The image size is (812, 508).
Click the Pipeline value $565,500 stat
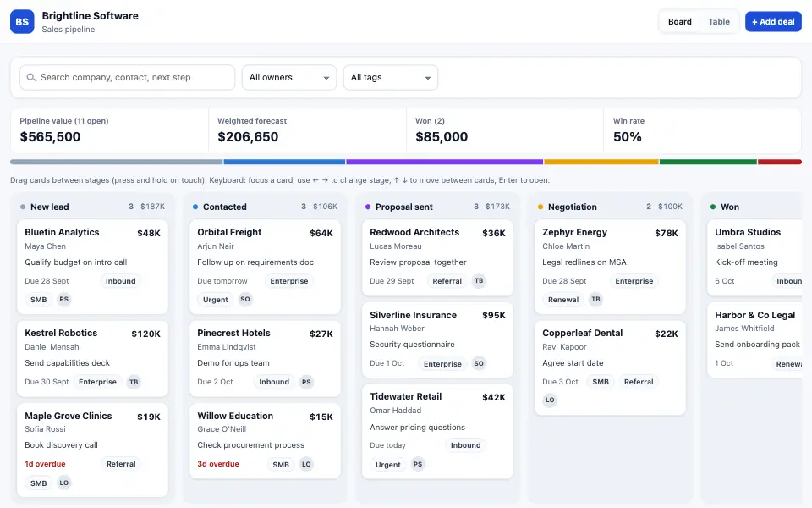click(x=109, y=130)
